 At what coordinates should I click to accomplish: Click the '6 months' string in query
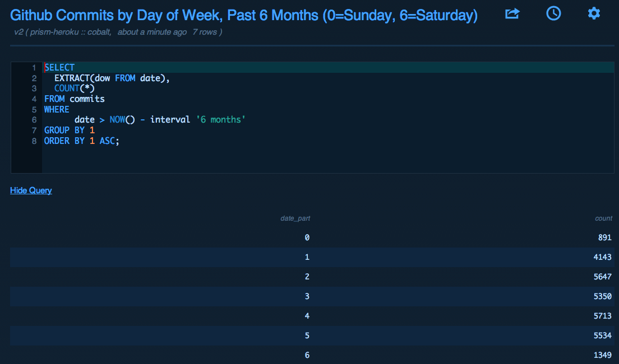point(220,120)
